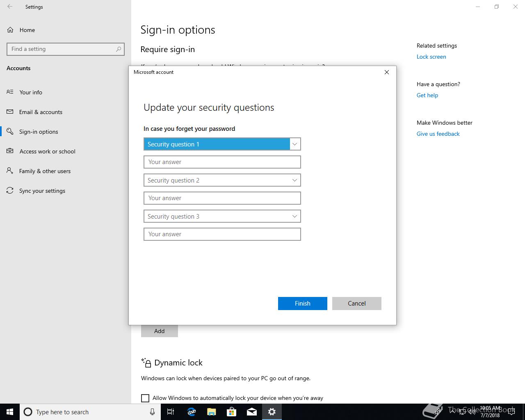525x420 pixels.
Task: Click the back arrow in Settings
Action: coord(10,7)
